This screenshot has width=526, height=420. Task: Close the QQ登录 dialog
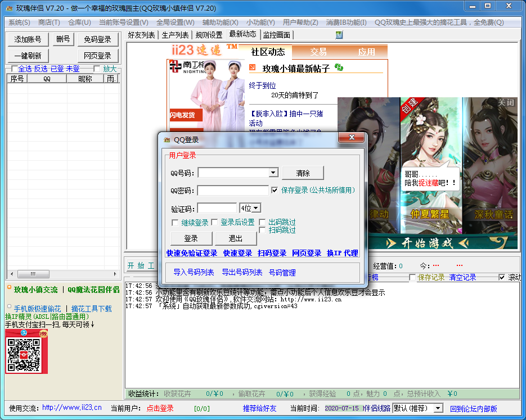(351, 137)
